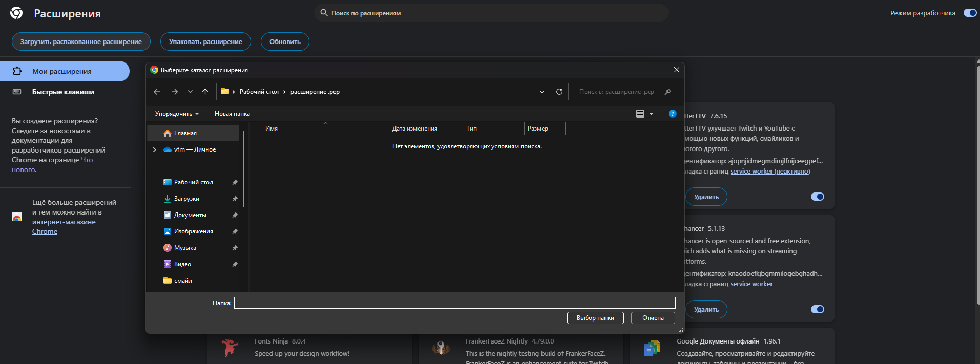Screen dimensions: 980x364
Task: Click Новая папка in dialog toolbar
Action: [x=232, y=114]
